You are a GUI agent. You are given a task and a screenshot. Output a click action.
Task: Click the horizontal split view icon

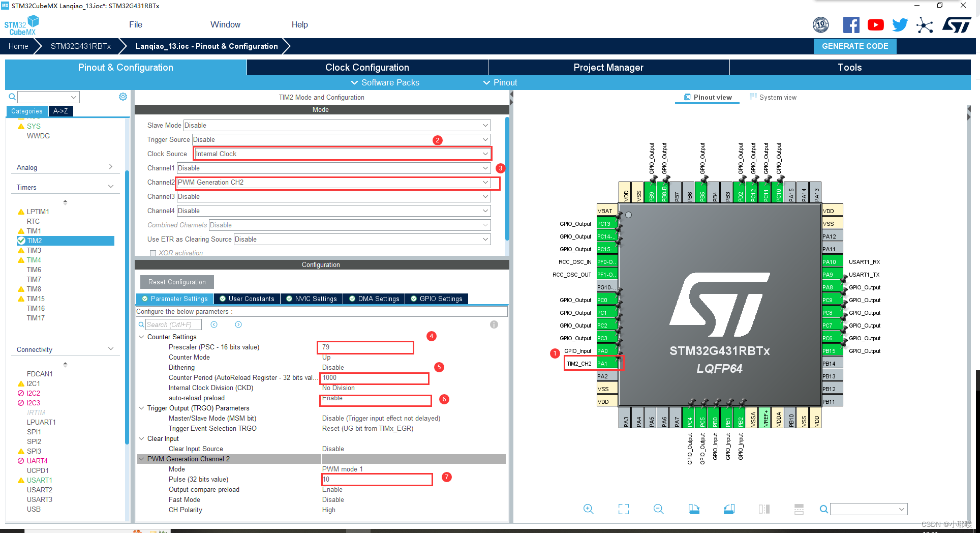pos(799,509)
